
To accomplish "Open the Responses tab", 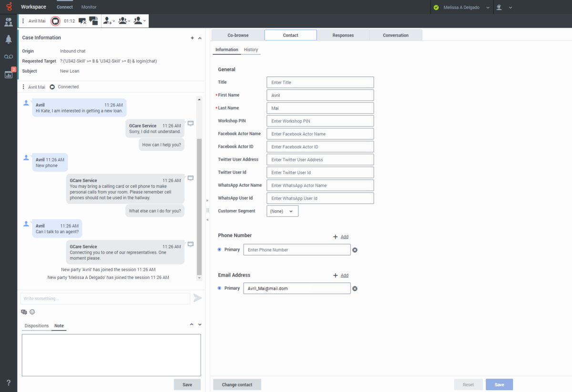I will point(343,35).
